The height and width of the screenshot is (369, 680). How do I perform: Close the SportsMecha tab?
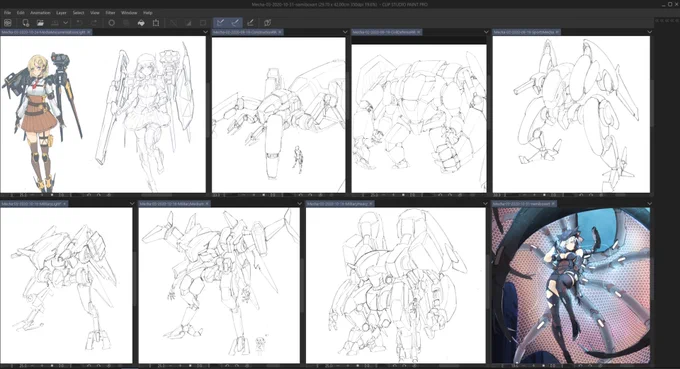coord(557,32)
